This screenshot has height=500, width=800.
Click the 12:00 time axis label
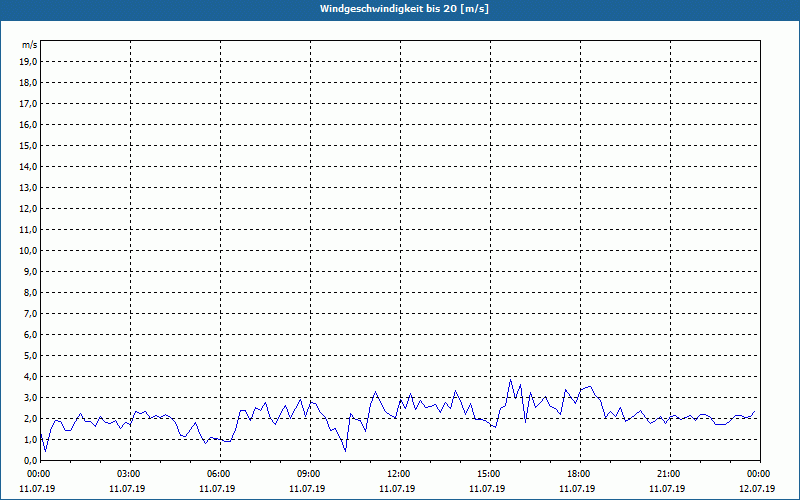[x=399, y=474]
